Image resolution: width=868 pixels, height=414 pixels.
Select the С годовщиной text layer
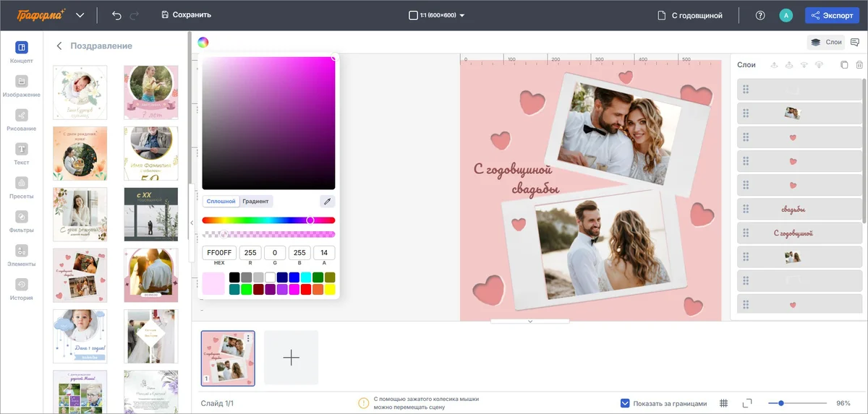point(800,233)
